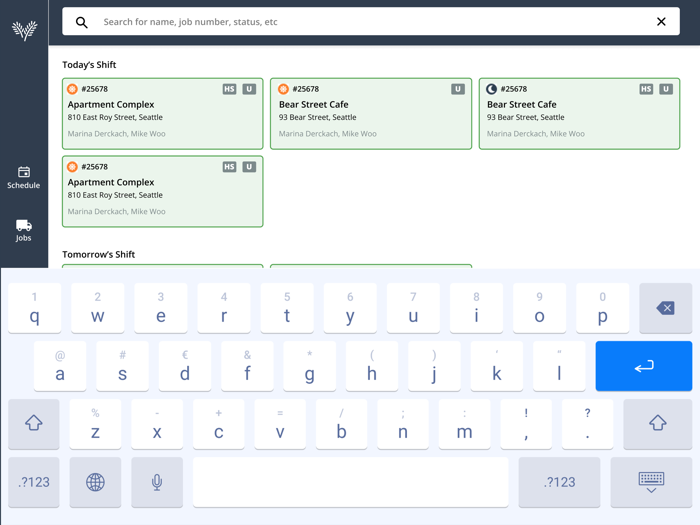Tap the h key
700x525 pixels.
372,366
